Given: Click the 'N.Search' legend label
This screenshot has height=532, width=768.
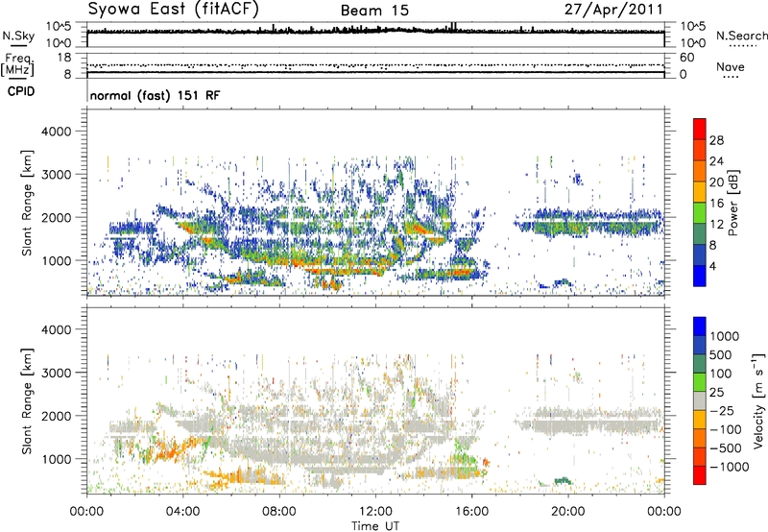Looking at the screenshot, I should tap(741, 36).
